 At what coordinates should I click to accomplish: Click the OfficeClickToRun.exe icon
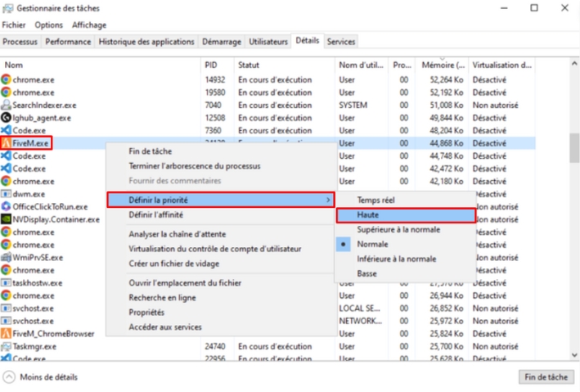(7, 206)
